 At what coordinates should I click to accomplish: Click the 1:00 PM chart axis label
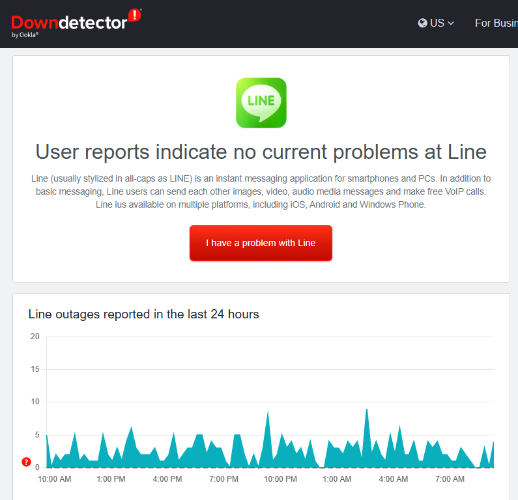pyautogui.click(x=111, y=479)
